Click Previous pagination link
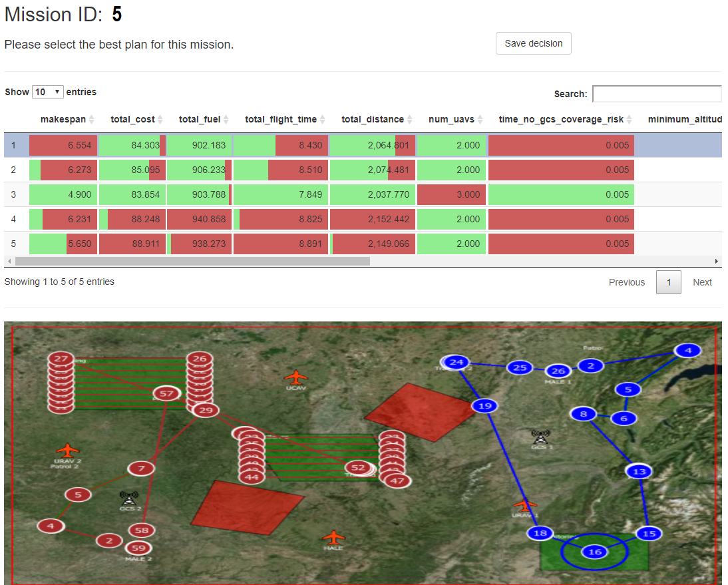Viewport: 728px width, 585px height. pos(626,282)
